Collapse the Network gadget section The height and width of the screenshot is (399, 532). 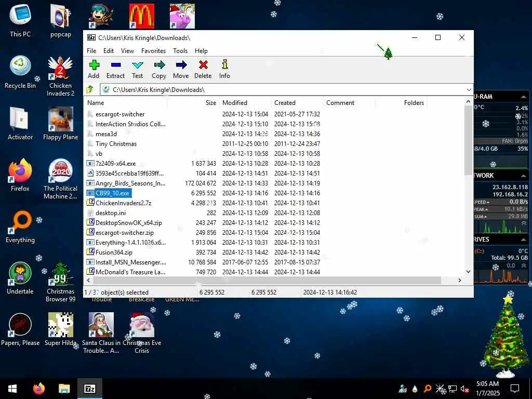[524, 176]
